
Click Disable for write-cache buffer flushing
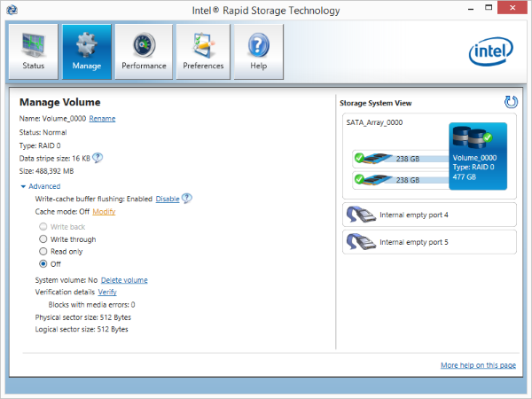(x=168, y=199)
